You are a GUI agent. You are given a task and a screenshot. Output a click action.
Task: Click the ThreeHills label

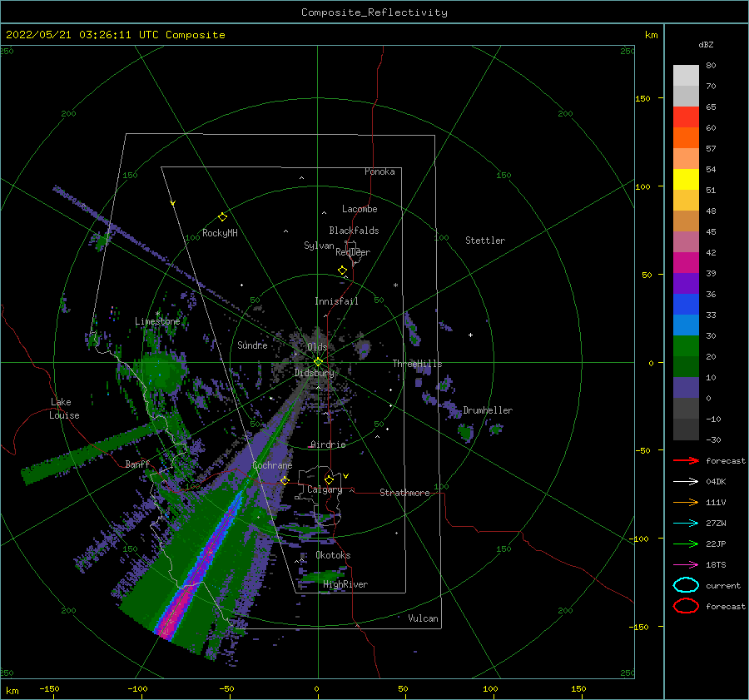coord(417,364)
